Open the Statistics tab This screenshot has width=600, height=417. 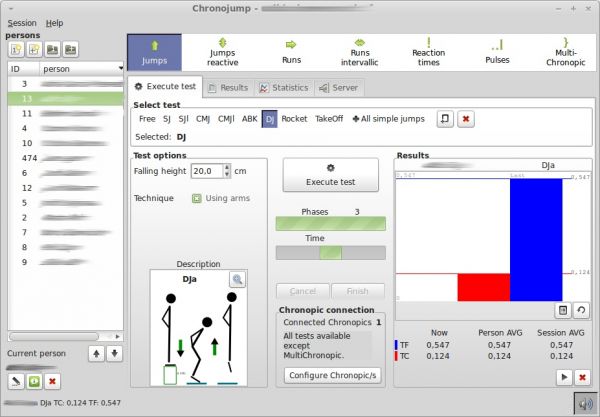(x=284, y=88)
